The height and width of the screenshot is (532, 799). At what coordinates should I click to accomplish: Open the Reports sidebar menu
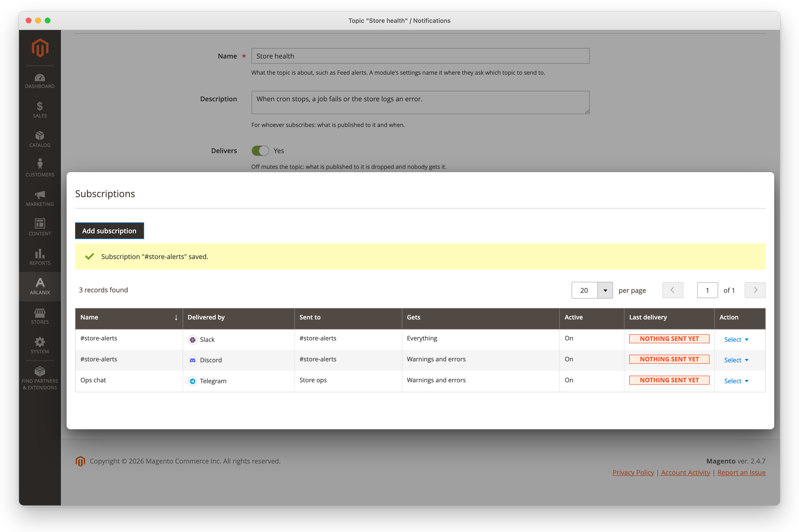(x=40, y=257)
